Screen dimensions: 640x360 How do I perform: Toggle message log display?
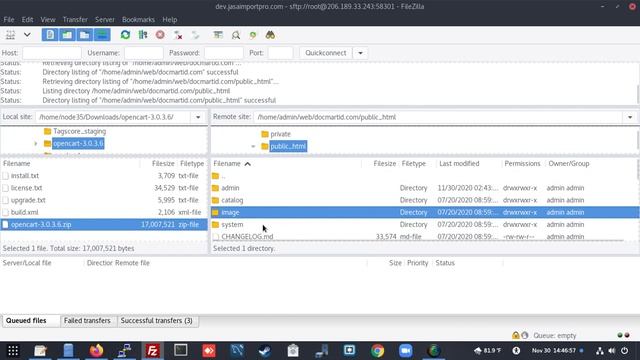click(x=50, y=35)
